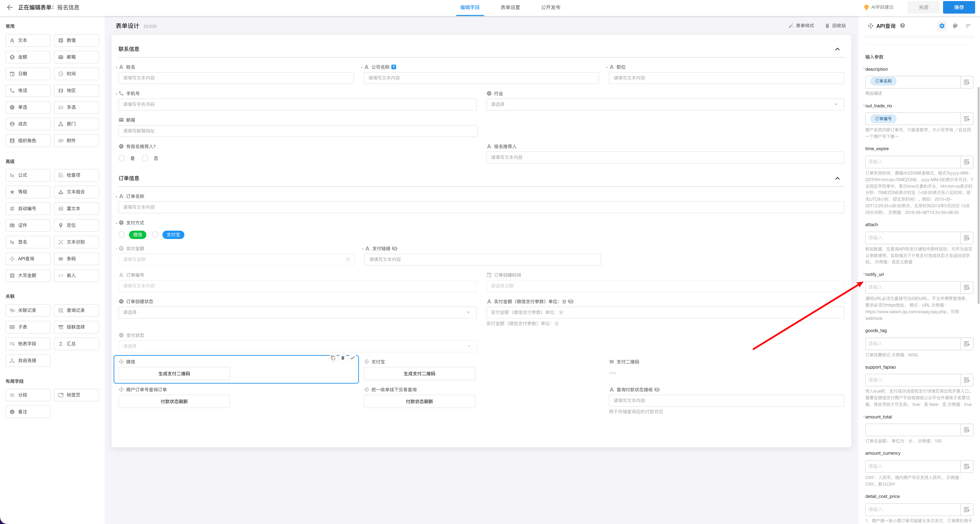Click the 表单样式 wand icon
Viewport: 980px width, 524px height.
click(x=791, y=26)
